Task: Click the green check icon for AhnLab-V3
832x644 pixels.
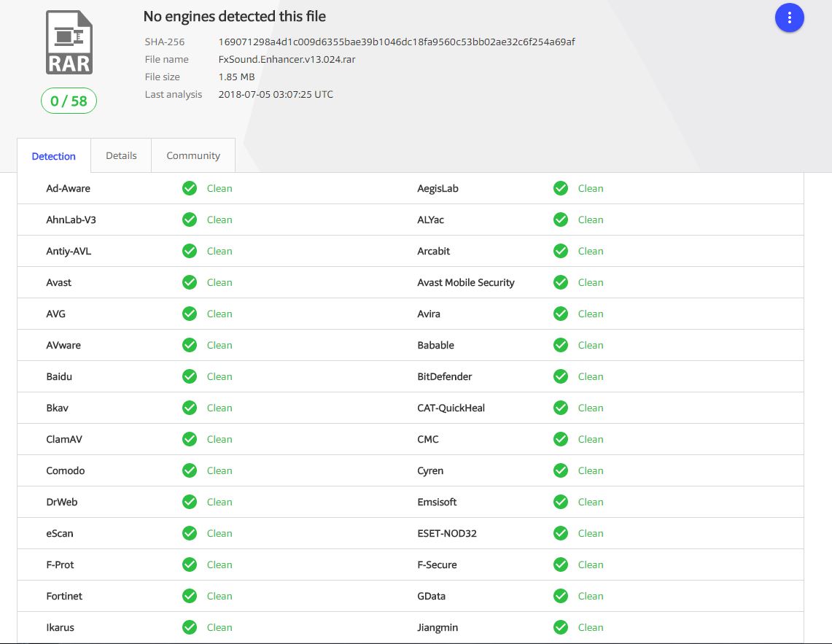Action: pyautogui.click(x=190, y=220)
